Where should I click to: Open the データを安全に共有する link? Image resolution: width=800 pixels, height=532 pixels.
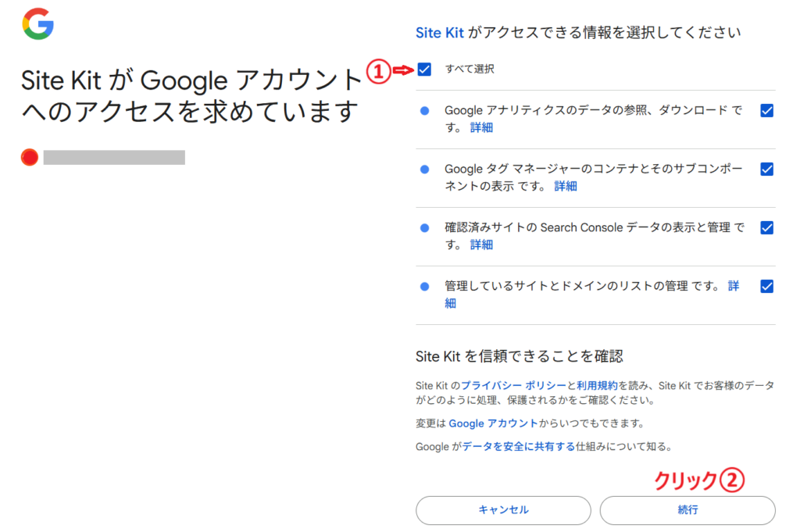click(x=518, y=447)
